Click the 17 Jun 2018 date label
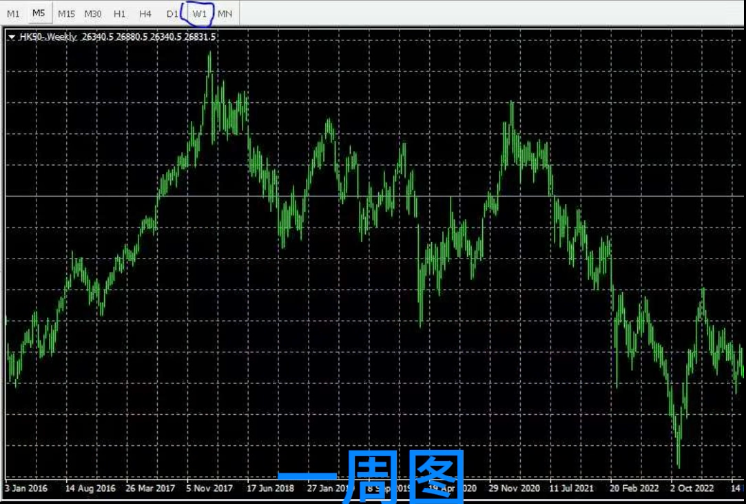Viewport: 746px width, 504px height. (270, 490)
